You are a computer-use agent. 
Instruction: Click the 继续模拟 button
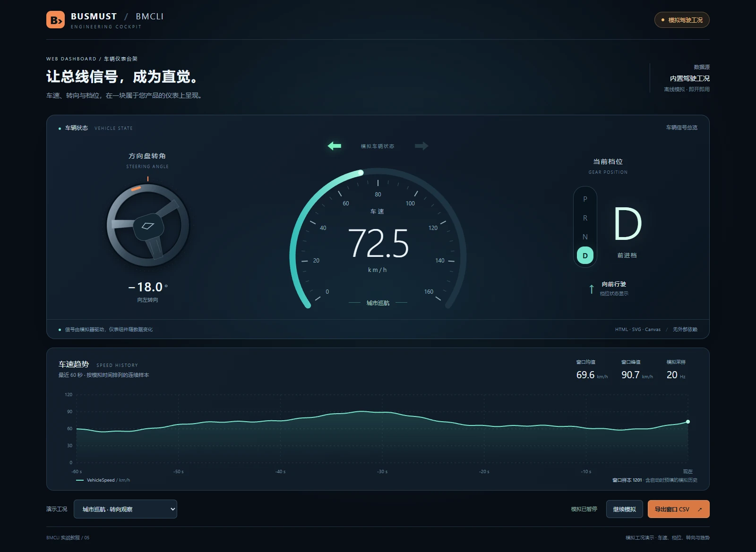[x=624, y=509]
